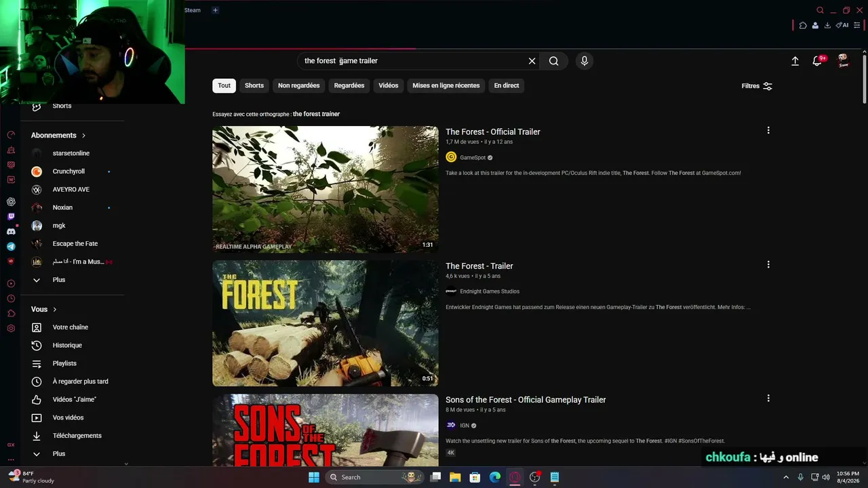
Task: Play the yellow-logo The Forest chainsaw thumbnail
Action: 325,323
